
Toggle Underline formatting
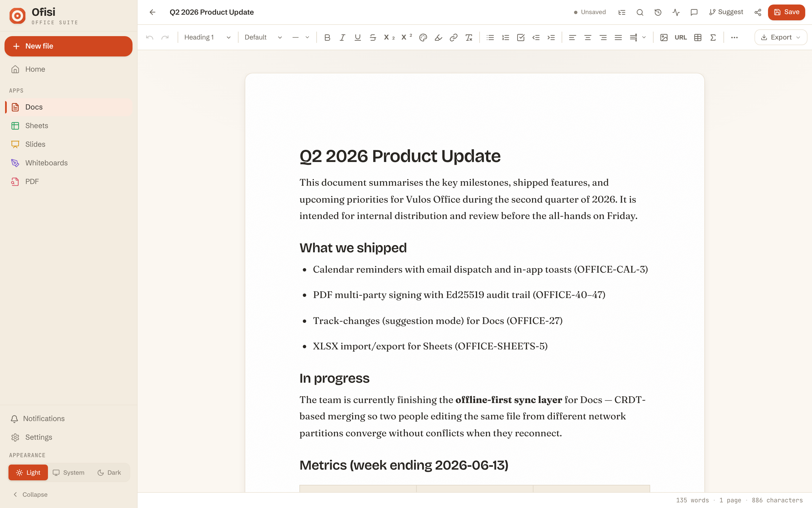pos(358,37)
